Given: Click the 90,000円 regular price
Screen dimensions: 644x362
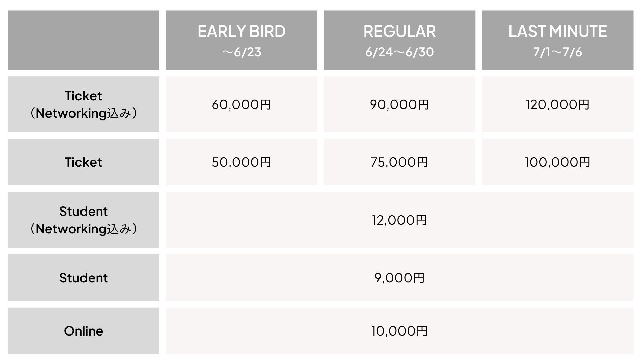Looking at the screenshot, I should coord(399,105).
